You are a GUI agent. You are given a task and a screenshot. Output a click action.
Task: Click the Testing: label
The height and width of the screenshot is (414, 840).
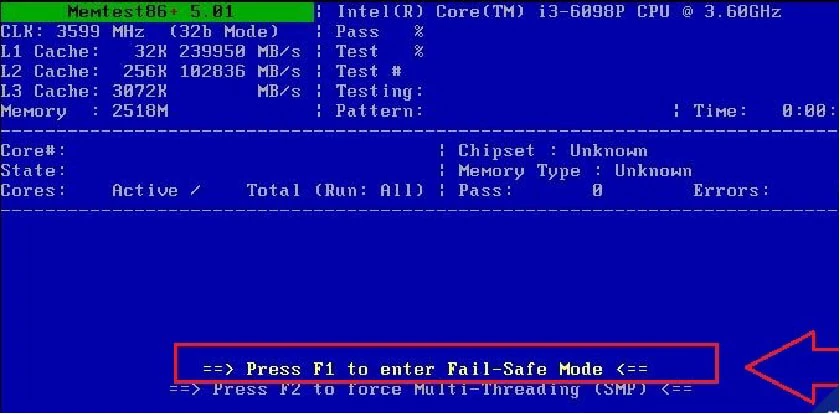(x=380, y=92)
